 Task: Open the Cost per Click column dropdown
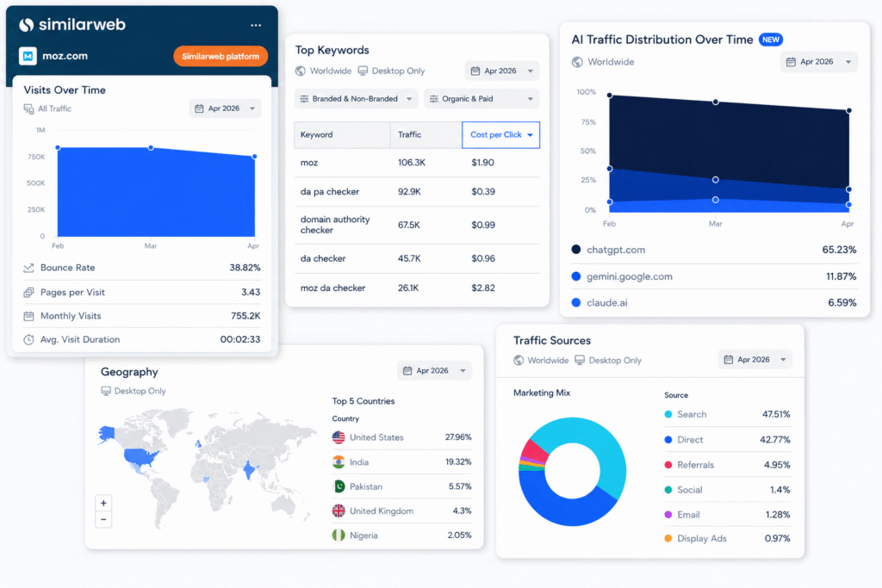tap(500, 135)
